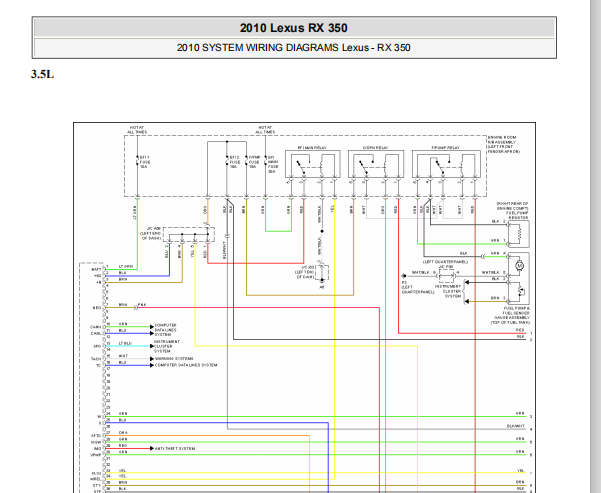Click the 'Instrument Cluster System' label beside SPD
Screen dimensions: 601x493
click(167, 346)
